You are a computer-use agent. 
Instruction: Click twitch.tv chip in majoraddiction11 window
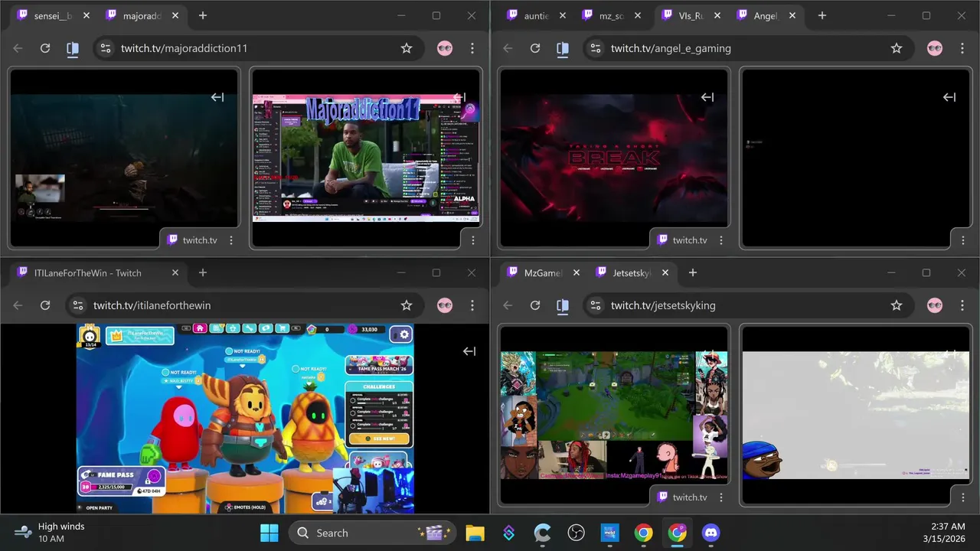[x=192, y=240]
